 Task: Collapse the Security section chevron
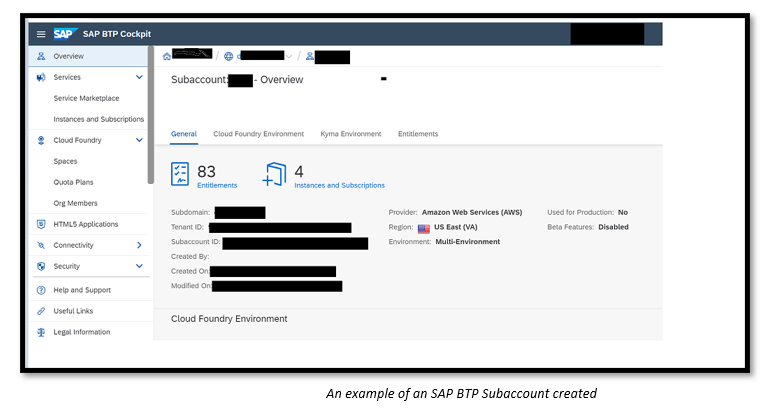coord(139,266)
